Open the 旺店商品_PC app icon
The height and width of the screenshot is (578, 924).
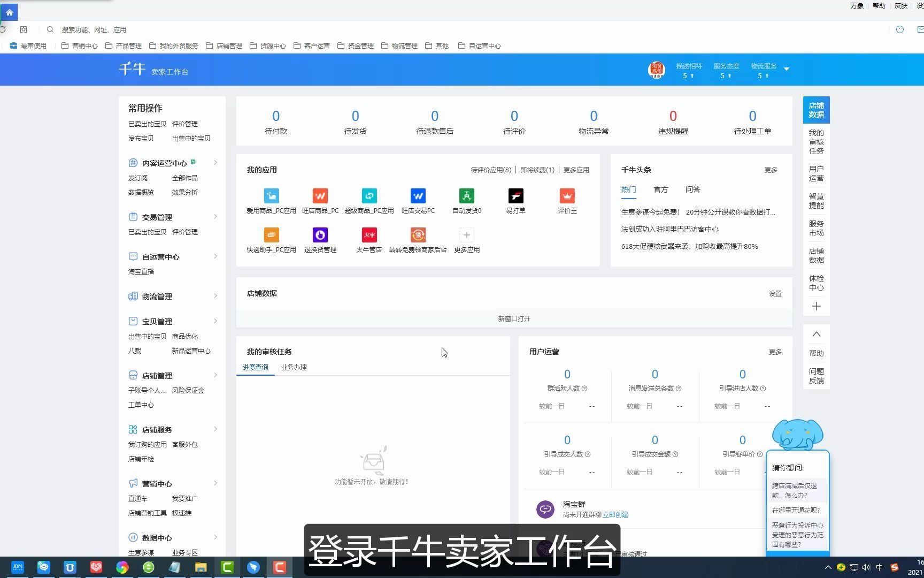point(320,196)
